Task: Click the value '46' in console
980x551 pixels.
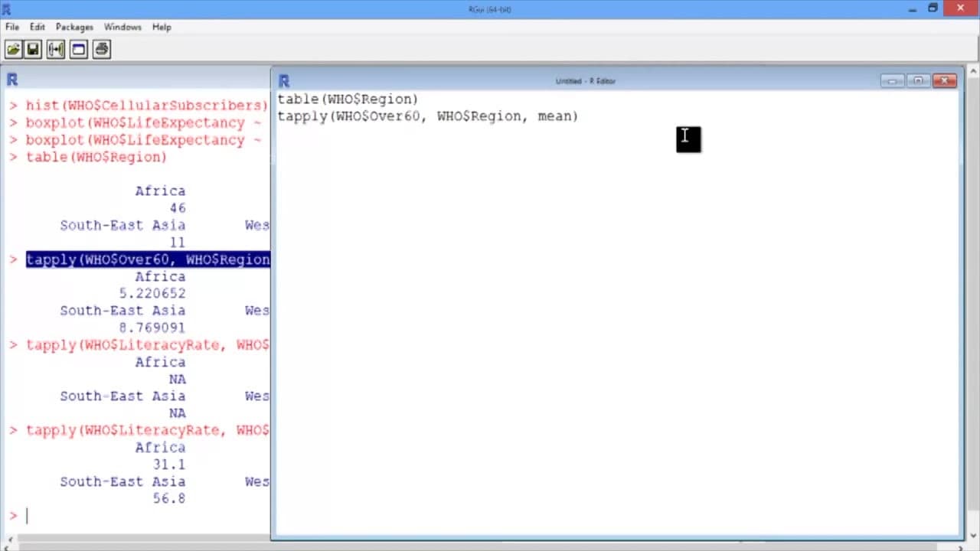Action: point(178,208)
